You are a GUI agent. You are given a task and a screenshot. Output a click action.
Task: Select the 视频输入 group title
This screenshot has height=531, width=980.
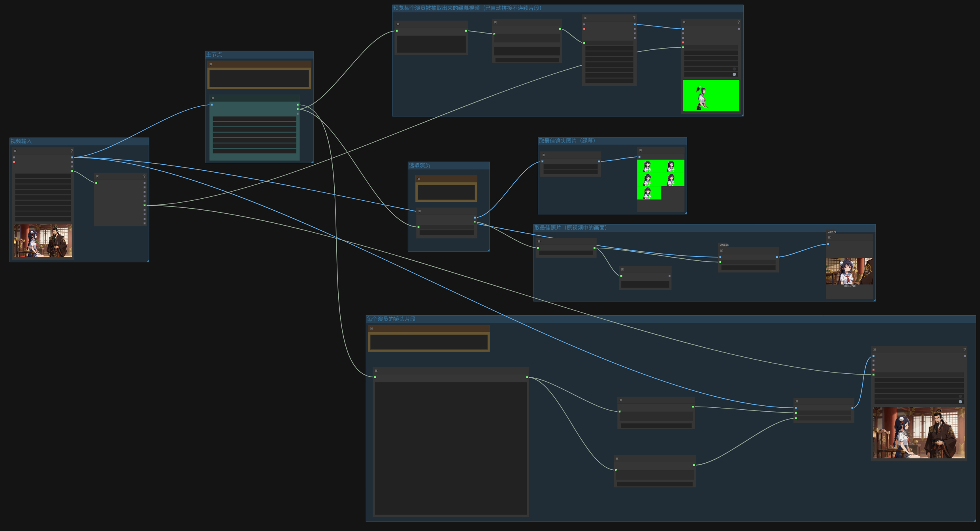21,141
